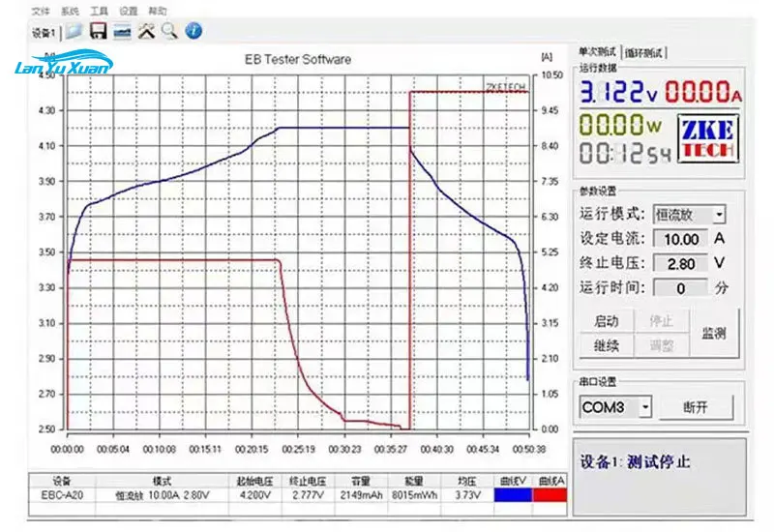Switch to the 单次测试 tab
The image size is (774, 532).
pyautogui.click(x=597, y=52)
